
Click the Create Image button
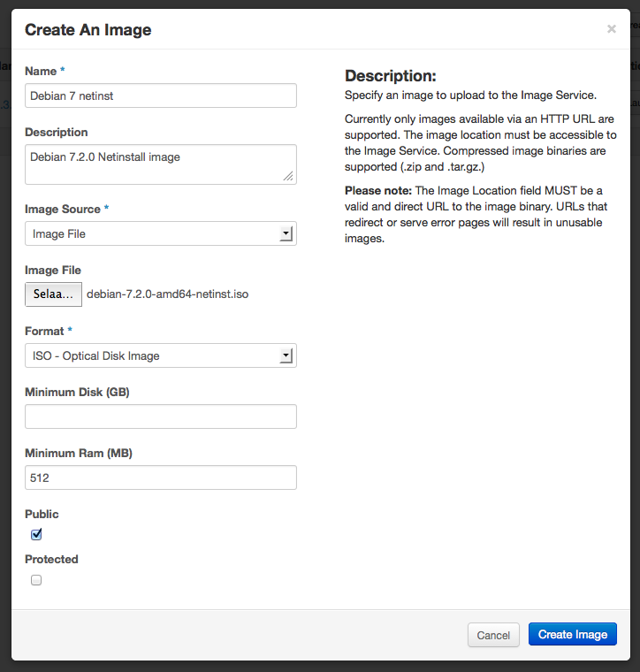pyautogui.click(x=573, y=634)
